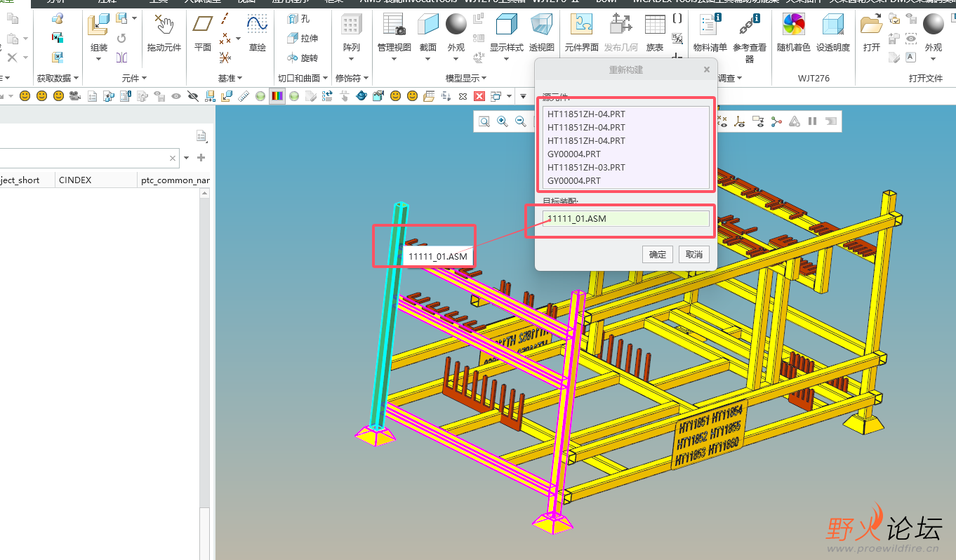Image resolution: width=956 pixels, height=560 pixels.
Task: Click the 11111_01.ASM target assembly field
Action: point(625,219)
